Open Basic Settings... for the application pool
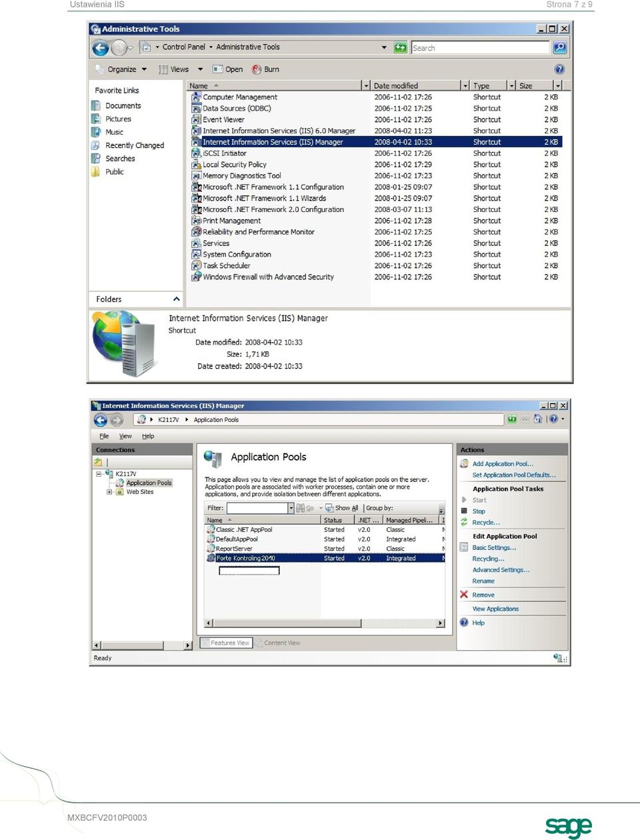 [494, 548]
